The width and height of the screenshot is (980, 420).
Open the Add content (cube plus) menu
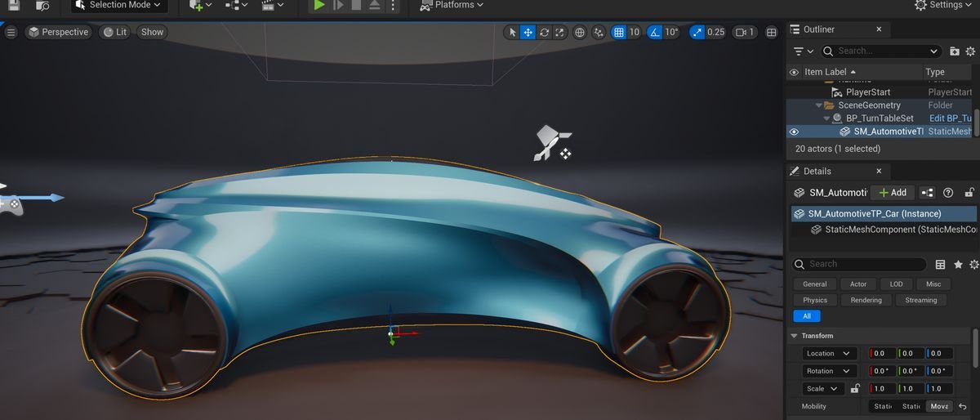[x=200, y=5]
